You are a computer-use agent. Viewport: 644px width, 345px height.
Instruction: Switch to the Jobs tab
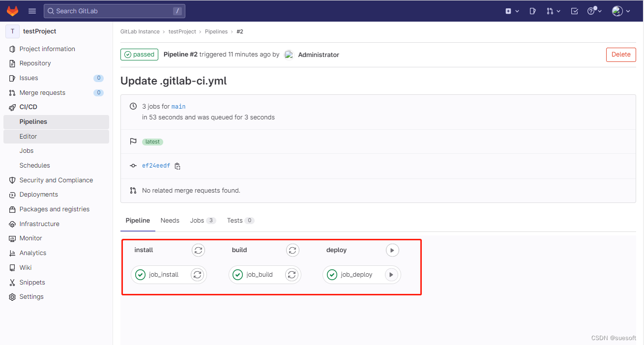coord(203,221)
